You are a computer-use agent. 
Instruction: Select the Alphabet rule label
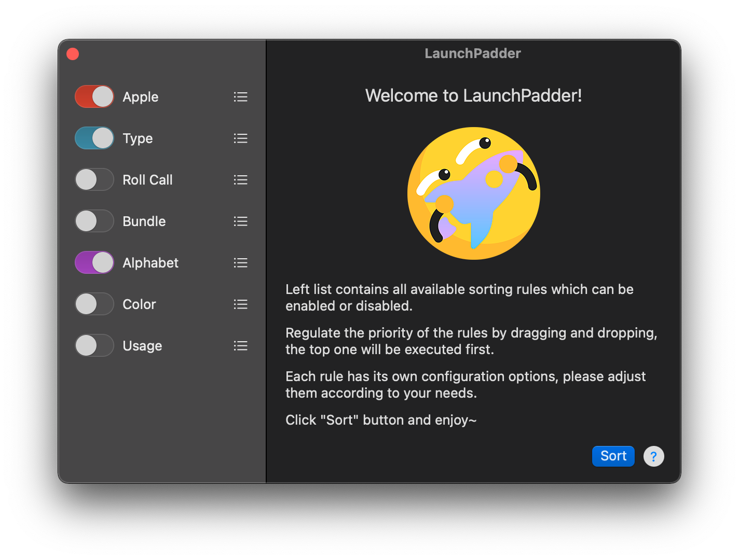coord(150,263)
